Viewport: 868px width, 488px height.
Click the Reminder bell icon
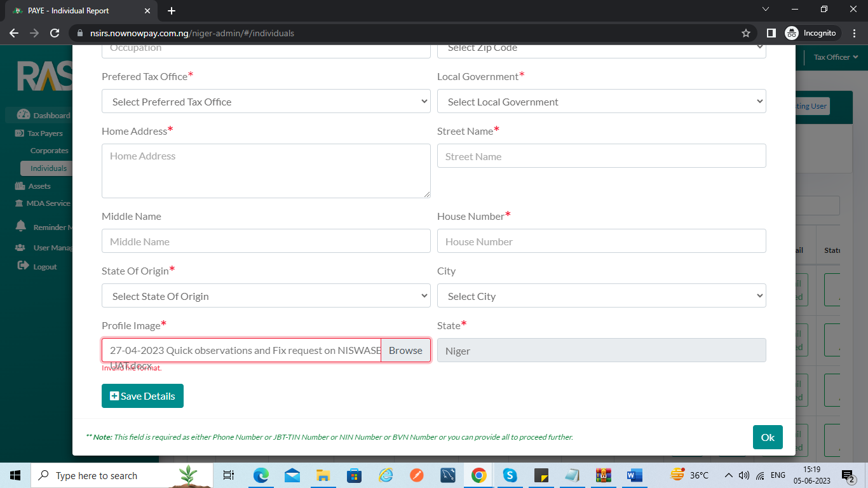pyautogui.click(x=21, y=226)
